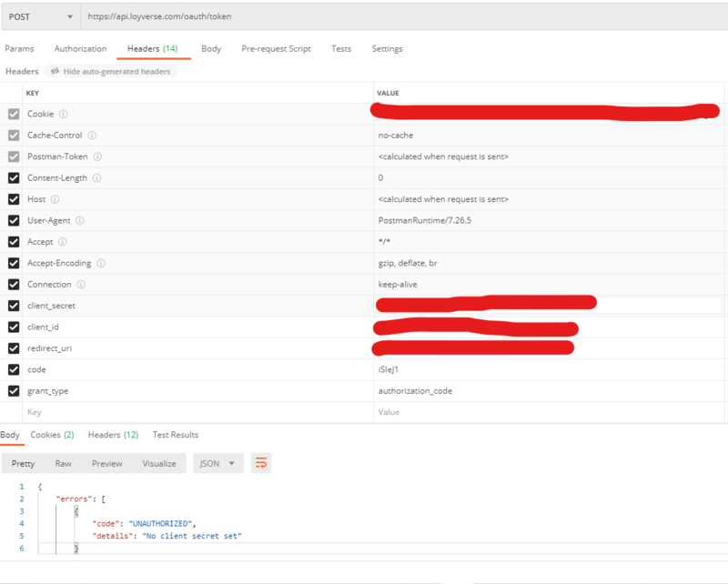This screenshot has height=584, width=728.
Task: Click the info icon next to Content-Length
Action: point(97,178)
